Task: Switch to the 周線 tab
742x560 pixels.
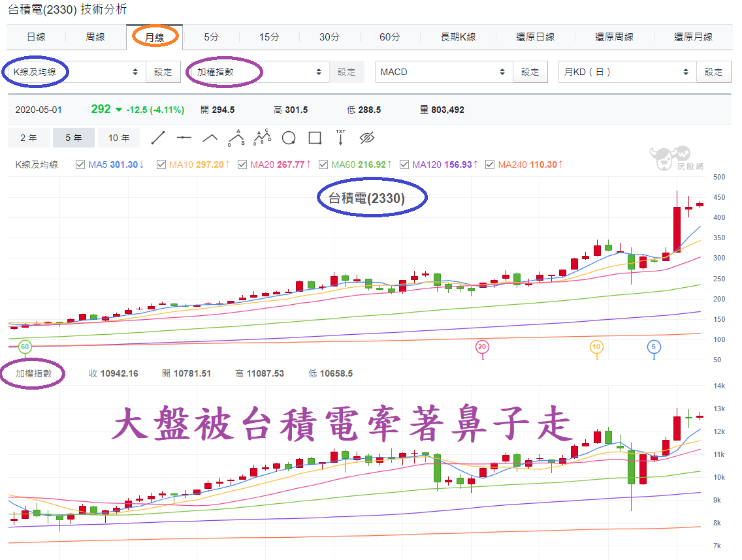Action: (95, 37)
